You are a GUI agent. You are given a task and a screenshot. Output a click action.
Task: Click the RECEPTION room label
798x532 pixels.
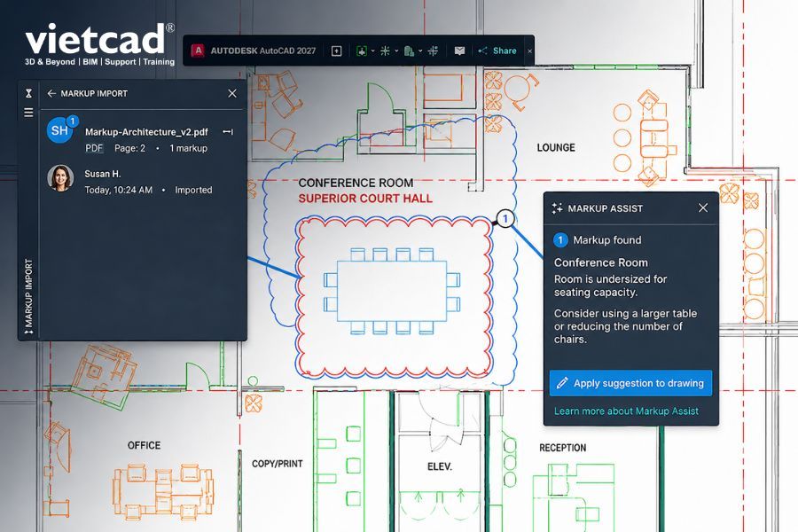(x=563, y=448)
